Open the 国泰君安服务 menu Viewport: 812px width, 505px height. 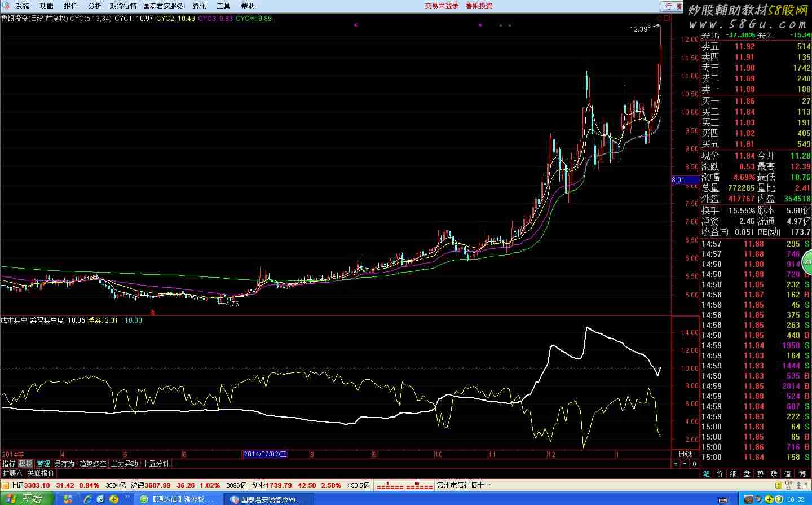pyautogui.click(x=163, y=6)
